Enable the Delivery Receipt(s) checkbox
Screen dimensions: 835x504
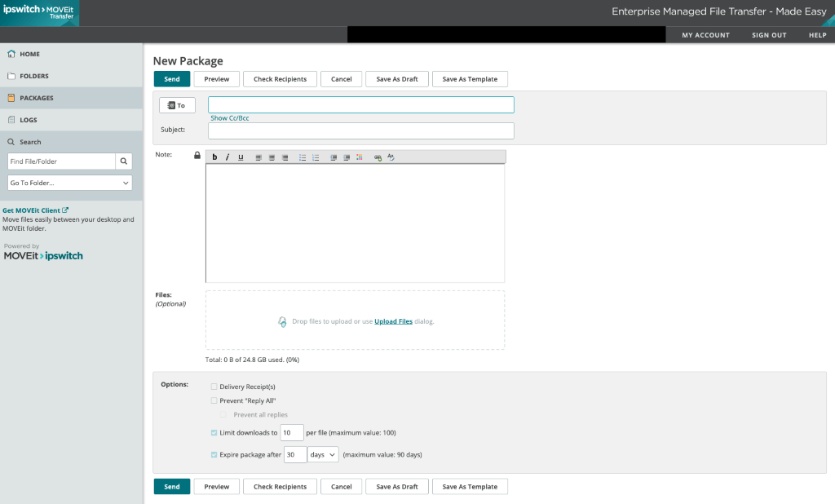coord(214,387)
